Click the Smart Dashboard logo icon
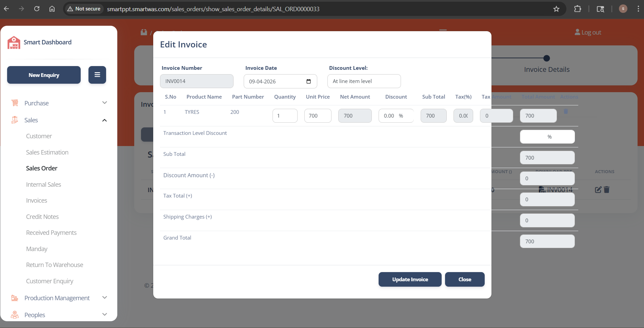 (14, 43)
